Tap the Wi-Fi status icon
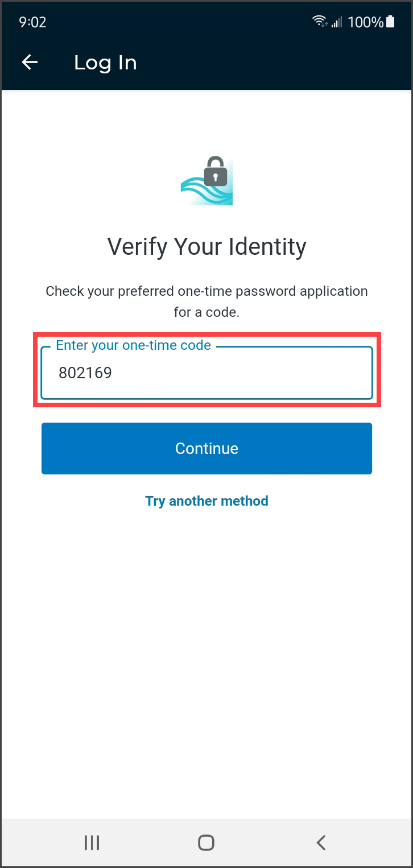The height and width of the screenshot is (868, 413). pos(319,22)
